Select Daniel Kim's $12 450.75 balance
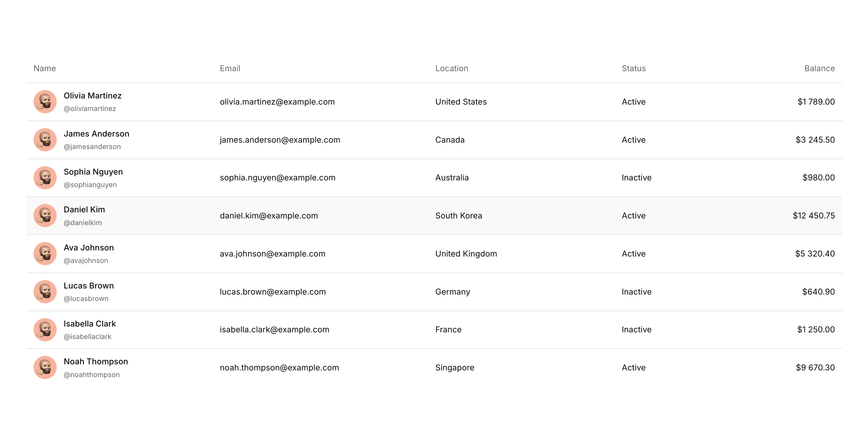Image resolution: width=868 pixels, height=441 pixels. click(813, 216)
